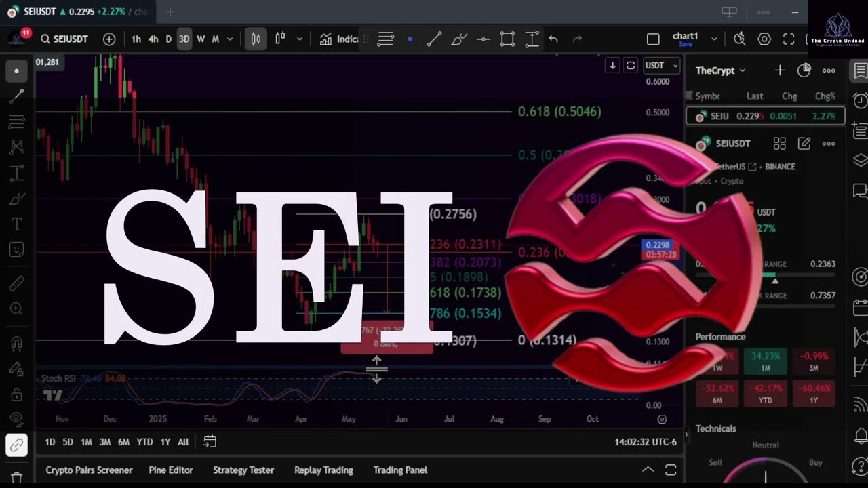Open alerts clock icon in right sidebar
Screen dimensions: 868x488
(x=860, y=101)
